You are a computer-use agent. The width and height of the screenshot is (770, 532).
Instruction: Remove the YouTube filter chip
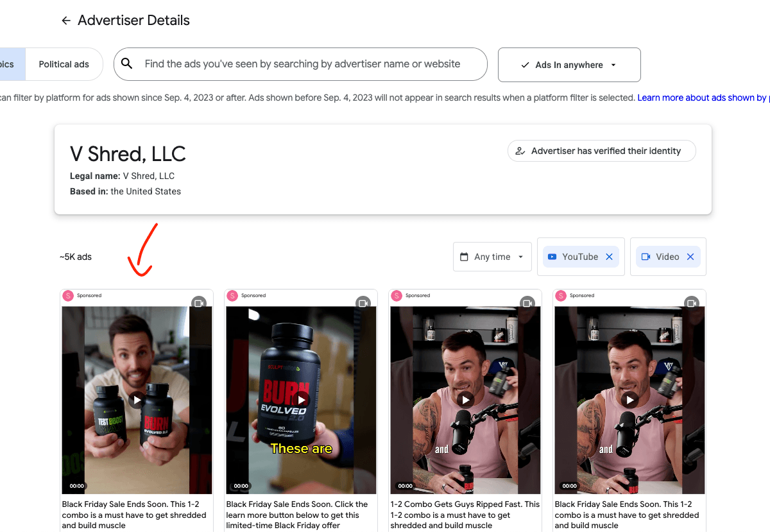pyautogui.click(x=609, y=256)
